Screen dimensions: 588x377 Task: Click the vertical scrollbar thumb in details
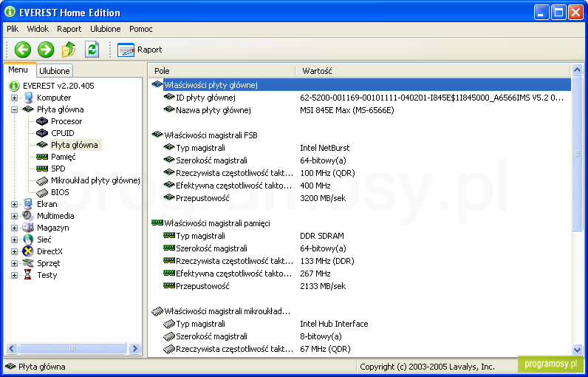[x=577, y=154]
